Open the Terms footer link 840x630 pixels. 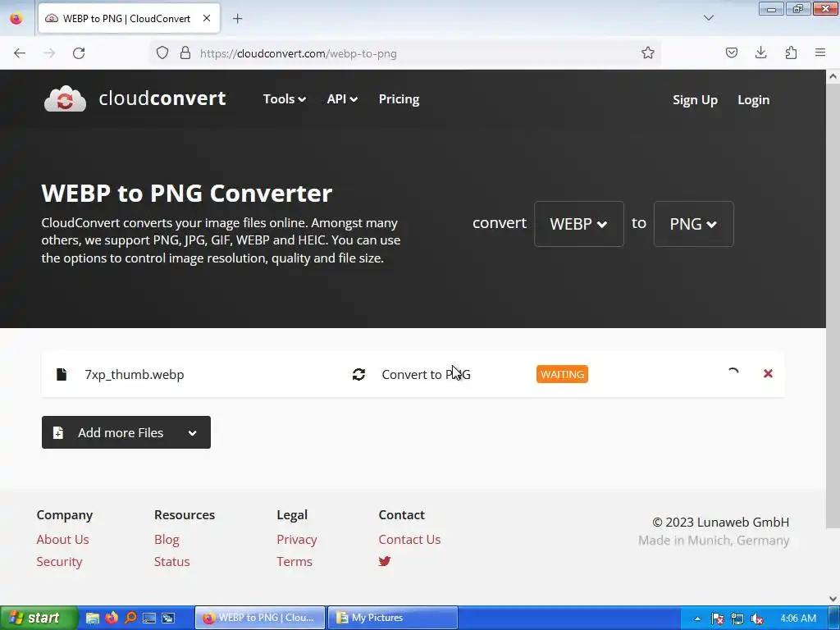tap(294, 561)
